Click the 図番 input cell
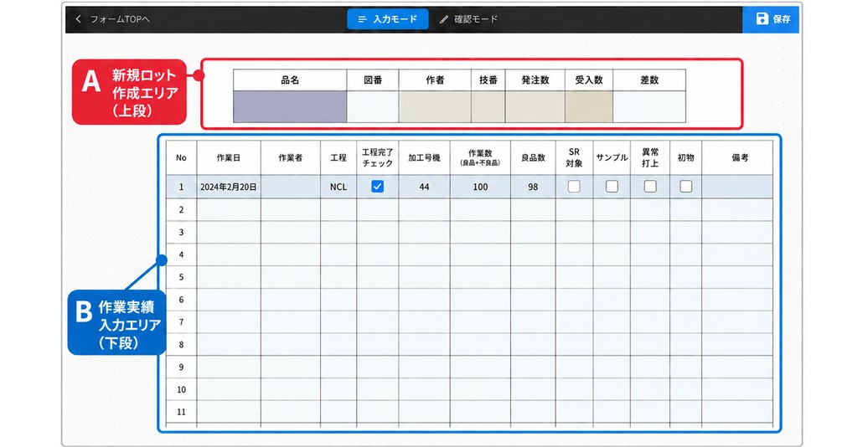The width and height of the screenshot is (868, 447). 373,107
